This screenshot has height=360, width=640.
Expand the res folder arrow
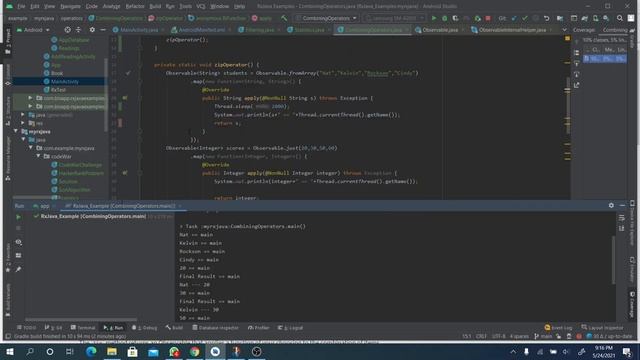(23, 123)
